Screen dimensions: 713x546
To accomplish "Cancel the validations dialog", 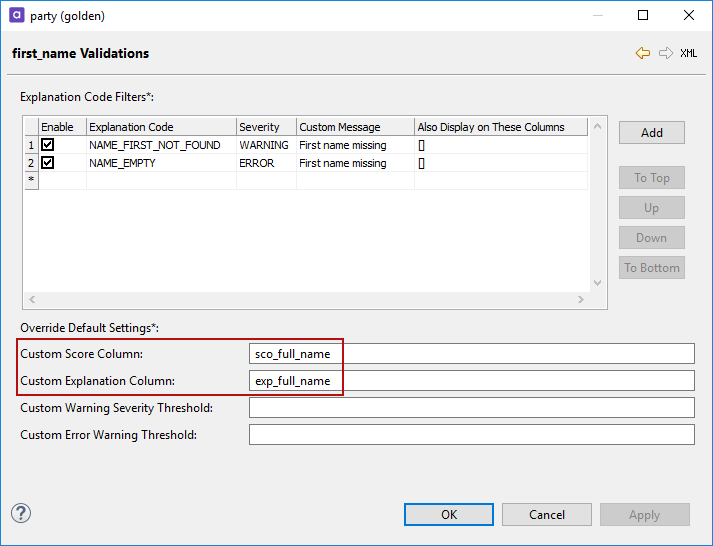I will point(547,514).
